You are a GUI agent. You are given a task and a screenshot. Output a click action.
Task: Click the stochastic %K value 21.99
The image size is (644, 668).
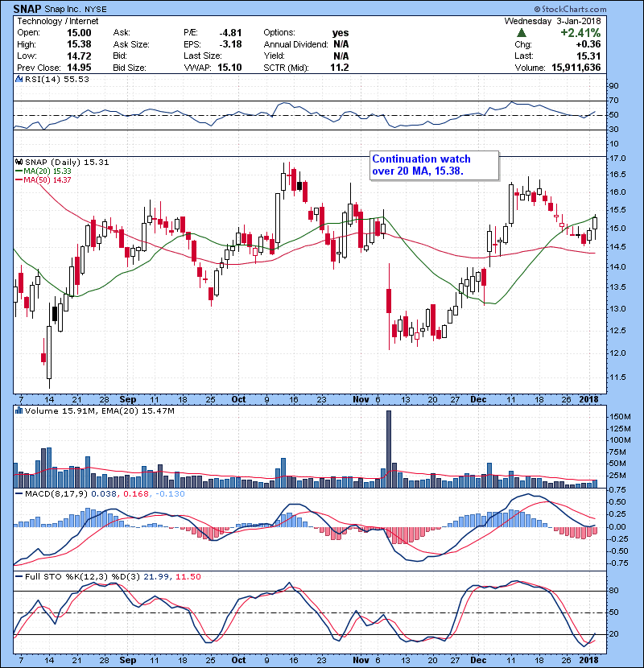(156, 577)
